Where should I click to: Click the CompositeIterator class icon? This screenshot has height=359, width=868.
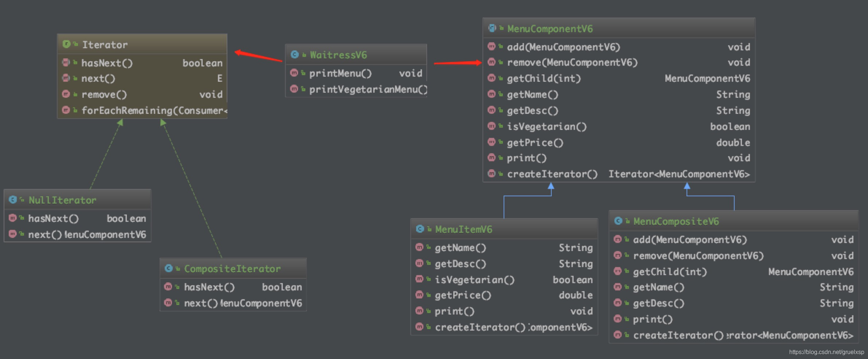pos(168,268)
